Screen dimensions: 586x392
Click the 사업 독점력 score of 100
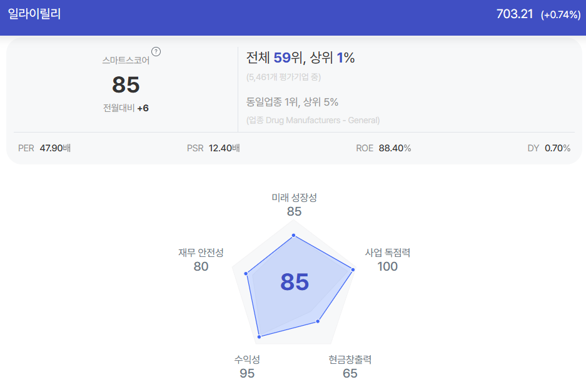click(388, 266)
